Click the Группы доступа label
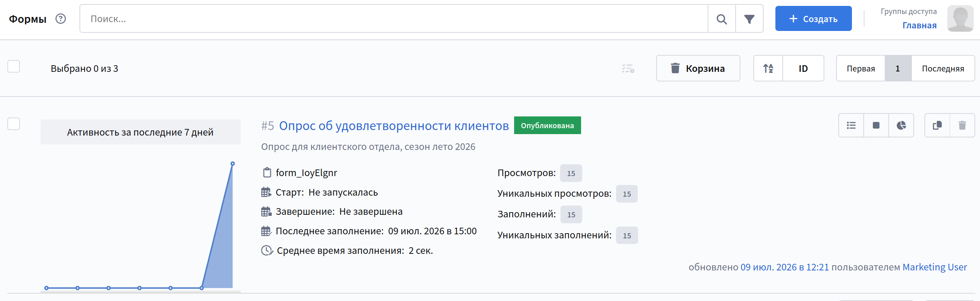This screenshot has width=980, height=301. click(x=909, y=11)
